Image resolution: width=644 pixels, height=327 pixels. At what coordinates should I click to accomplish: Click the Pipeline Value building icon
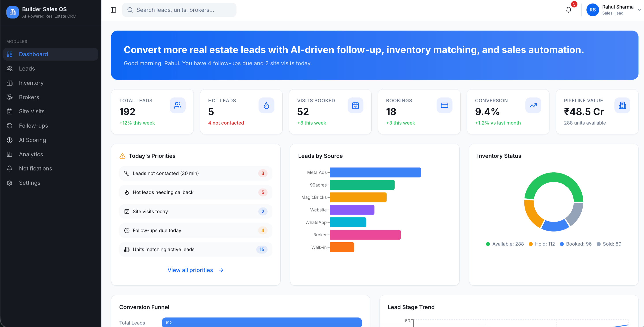click(622, 105)
